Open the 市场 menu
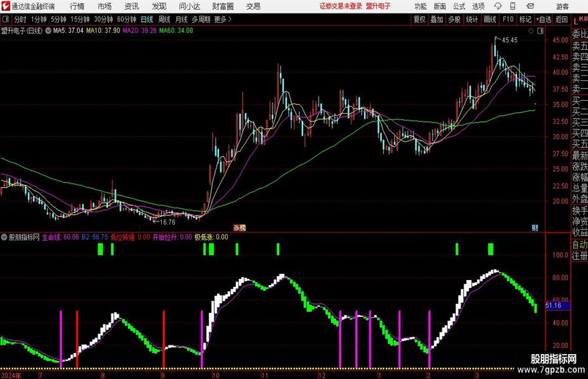Viewport: 588px width, 379px height. tap(105, 6)
